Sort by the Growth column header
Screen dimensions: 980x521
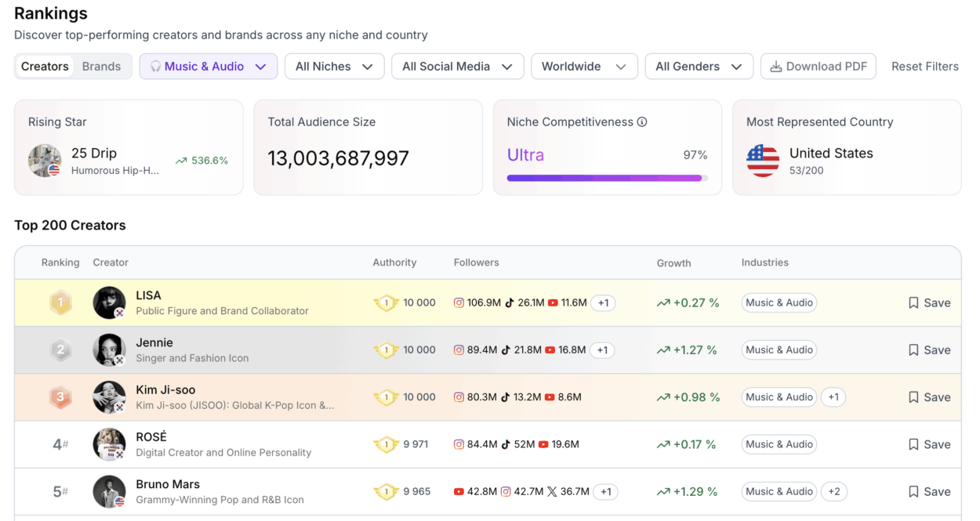673,263
